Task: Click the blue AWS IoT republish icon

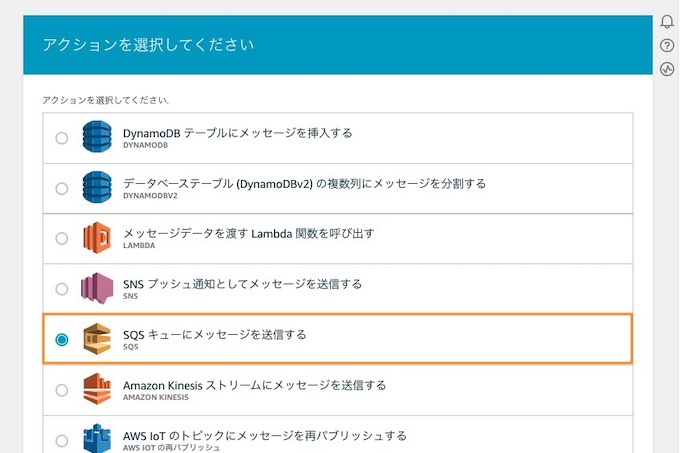Action: tap(97, 438)
